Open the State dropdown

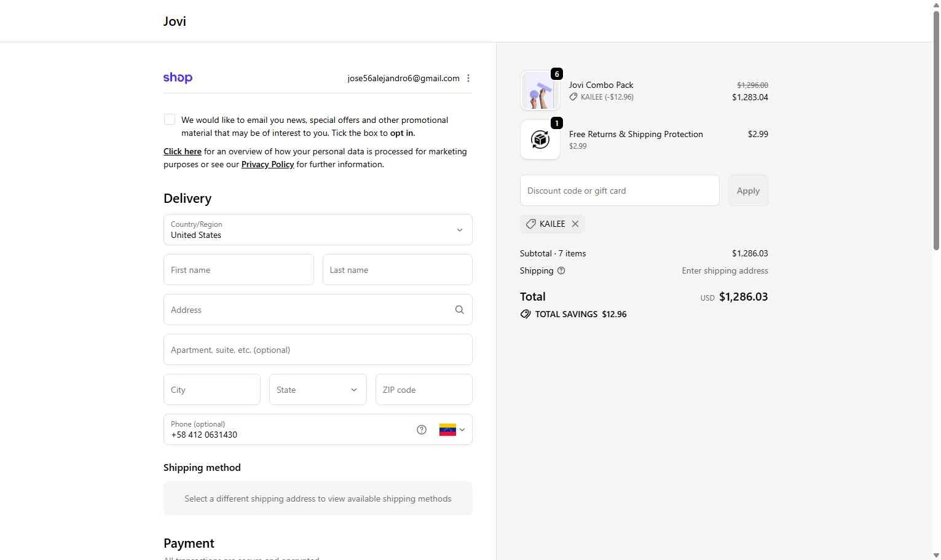[x=318, y=390]
